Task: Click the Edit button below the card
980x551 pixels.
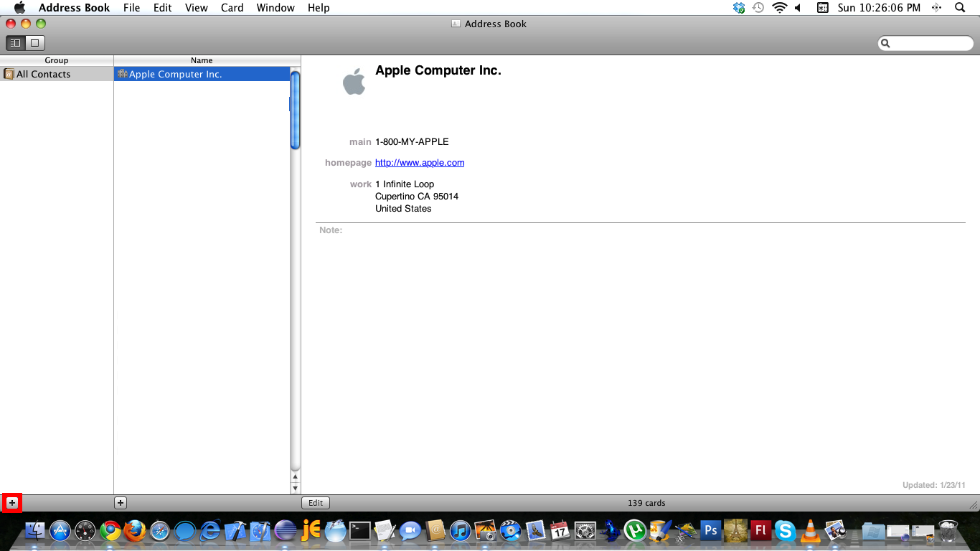Action: 315,503
